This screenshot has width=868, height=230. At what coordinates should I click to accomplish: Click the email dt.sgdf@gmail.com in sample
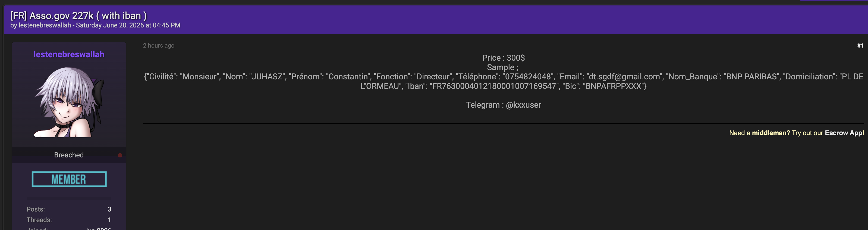coord(623,77)
